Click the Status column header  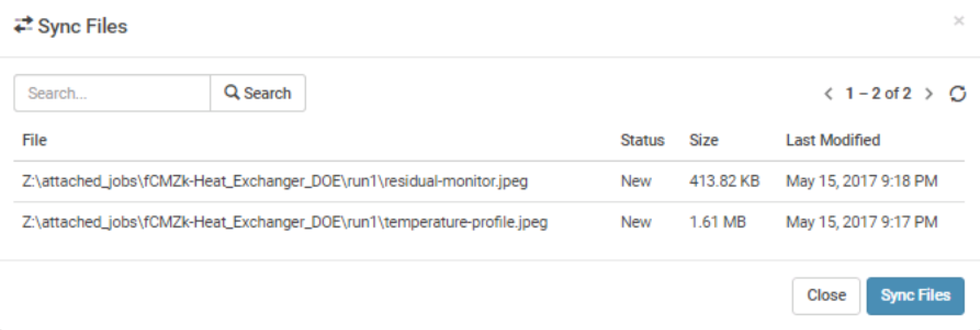[642, 140]
